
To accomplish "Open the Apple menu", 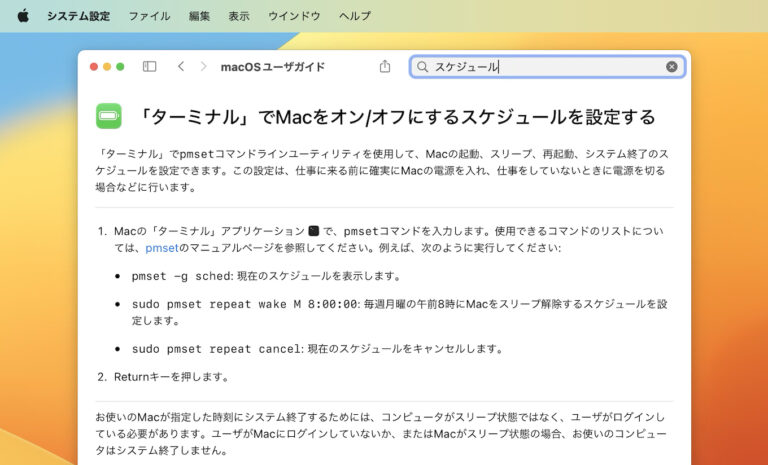I will click(x=23, y=16).
